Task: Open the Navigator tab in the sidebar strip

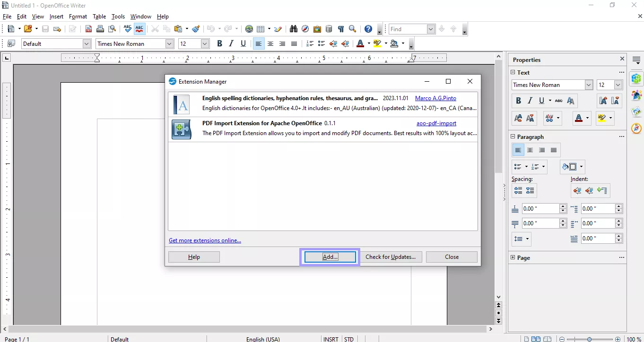Action: 637,128
